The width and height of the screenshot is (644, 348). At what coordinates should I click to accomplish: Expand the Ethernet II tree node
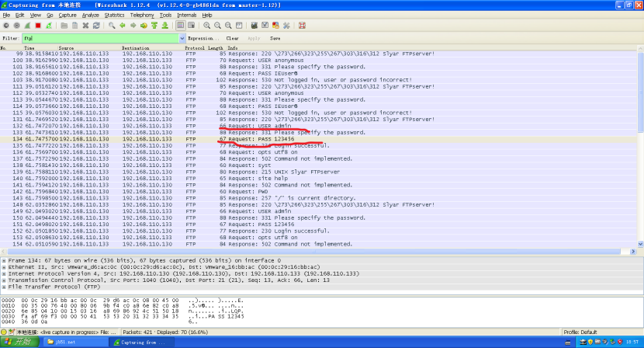(x=4, y=267)
